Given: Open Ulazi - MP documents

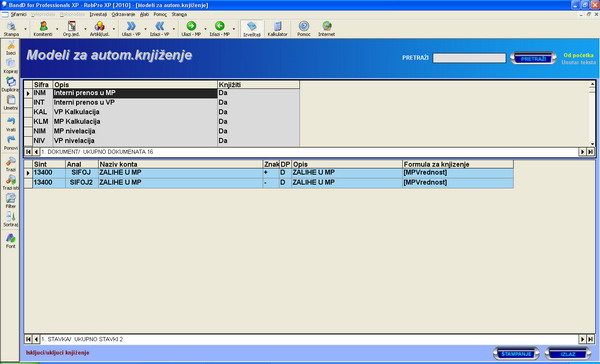Looking at the screenshot, I should coord(191,29).
